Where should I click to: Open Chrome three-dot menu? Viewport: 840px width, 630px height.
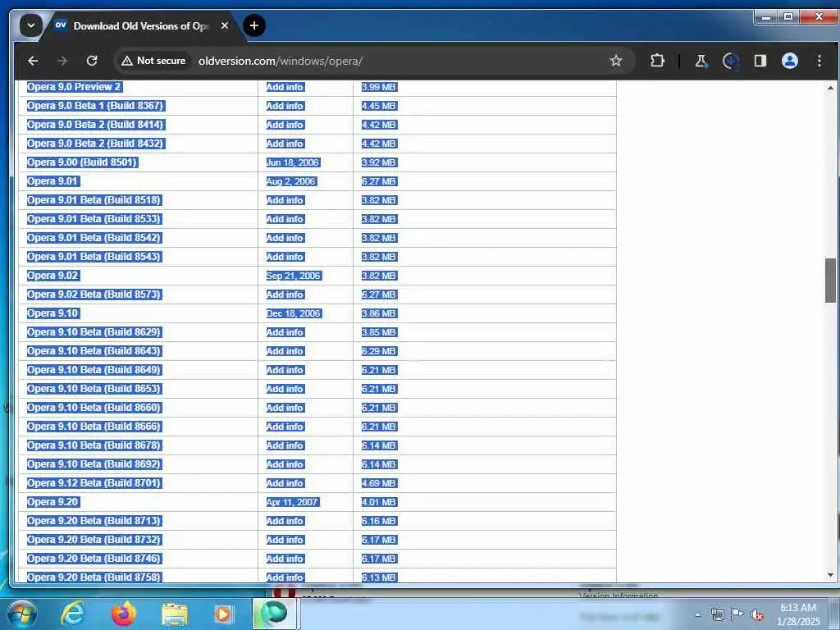click(819, 61)
